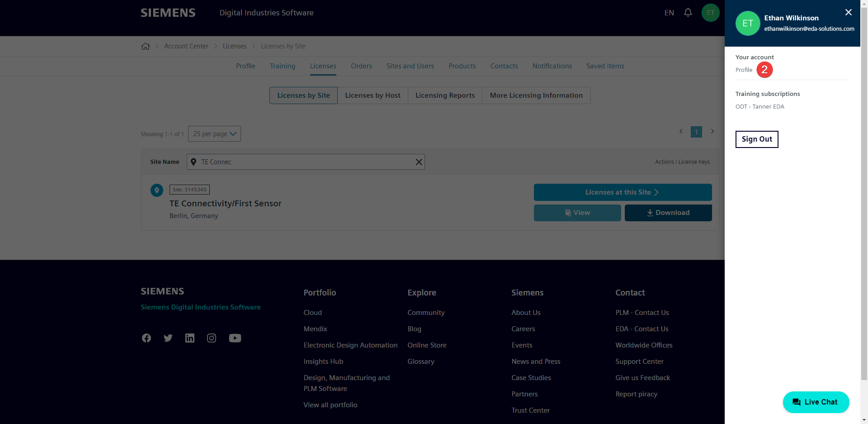The height and width of the screenshot is (424, 868).
Task: Open Online Store link
Action: point(427,345)
